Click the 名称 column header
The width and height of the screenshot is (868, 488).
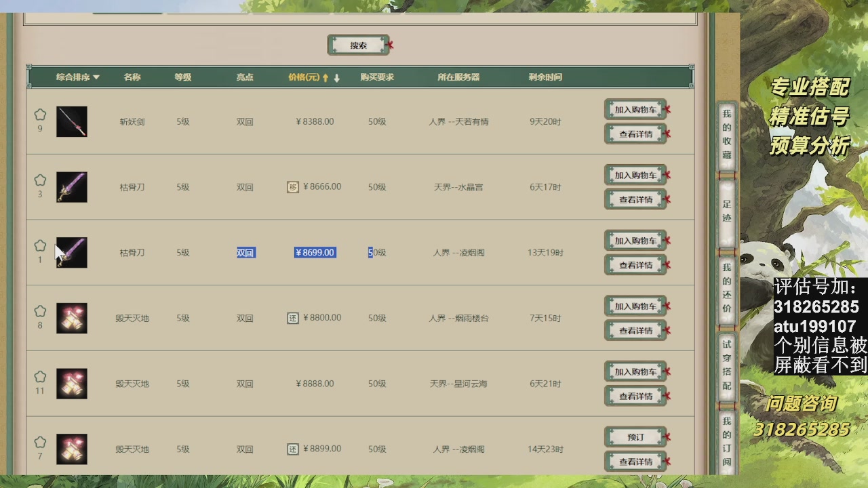coord(132,77)
